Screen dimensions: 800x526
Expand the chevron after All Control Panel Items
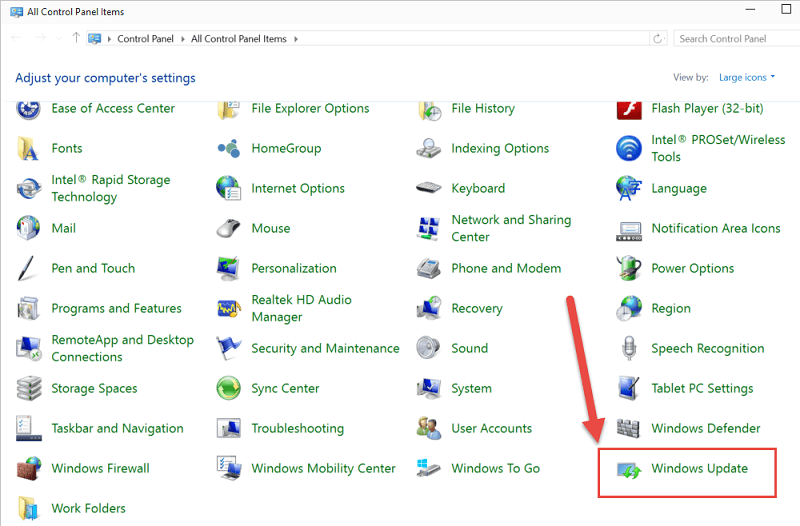click(295, 39)
